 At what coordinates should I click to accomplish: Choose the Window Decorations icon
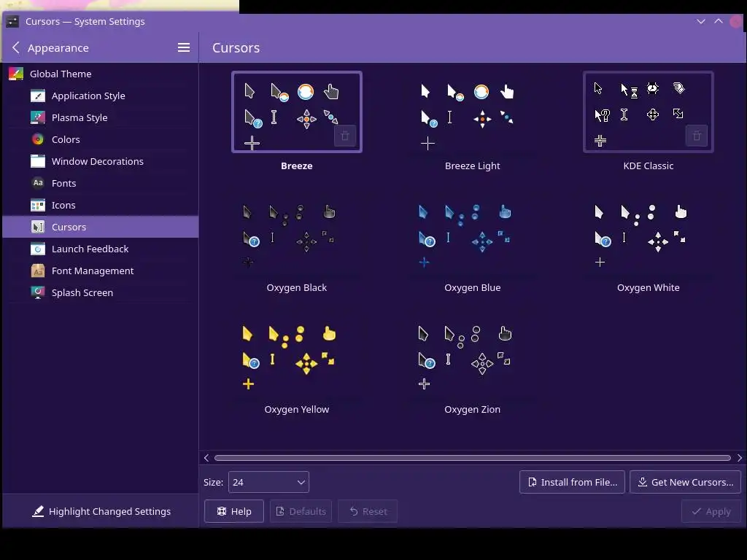coord(38,161)
